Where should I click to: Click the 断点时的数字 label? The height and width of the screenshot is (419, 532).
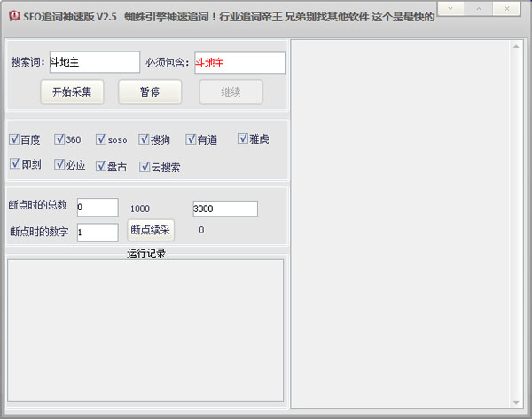(39, 232)
